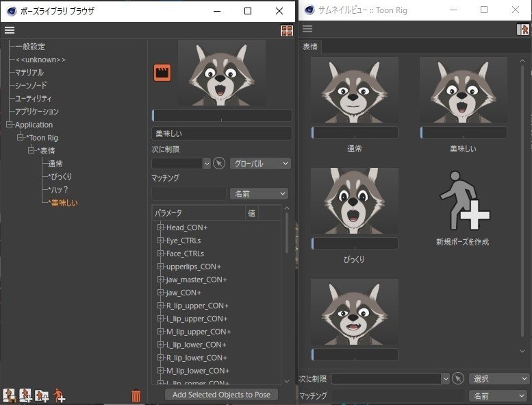Image resolution: width=532 pixels, height=405 pixels.
Task: Expand the M_lip_upper_CON+ parameter
Action: pyautogui.click(x=160, y=332)
